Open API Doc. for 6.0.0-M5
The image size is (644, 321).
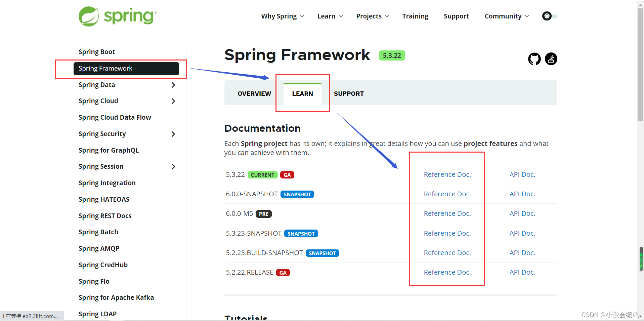click(522, 213)
